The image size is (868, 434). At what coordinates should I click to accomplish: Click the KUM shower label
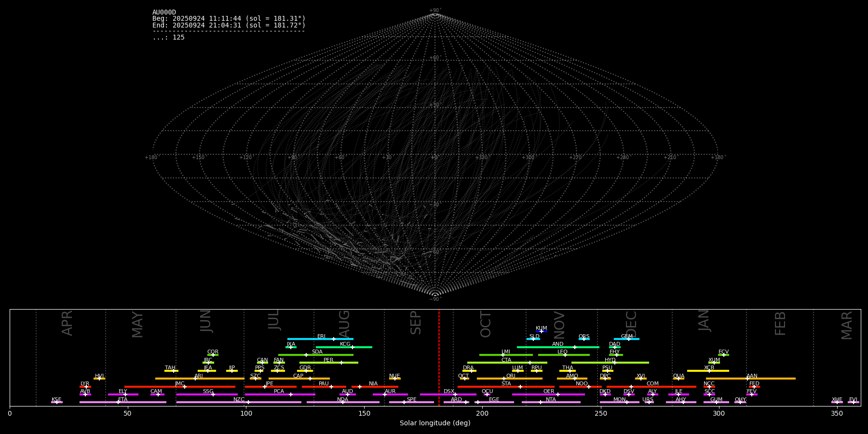click(542, 328)
